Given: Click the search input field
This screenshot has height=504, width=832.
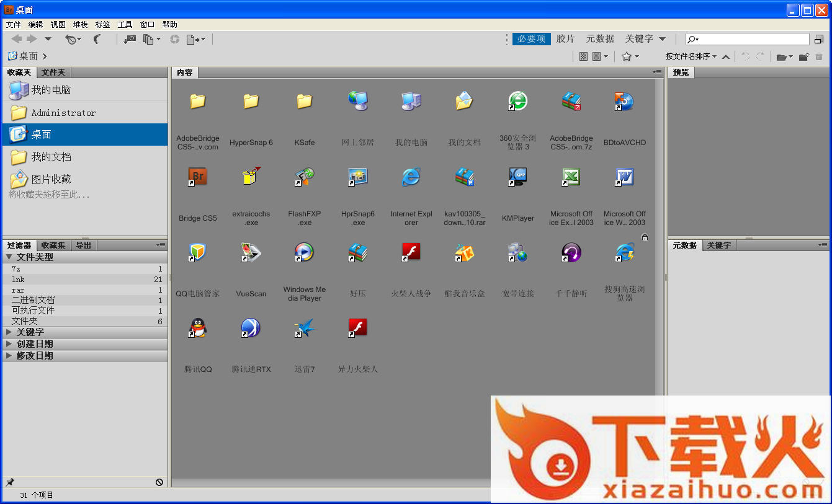Looking at the screenshot, I should pos(748,39).
